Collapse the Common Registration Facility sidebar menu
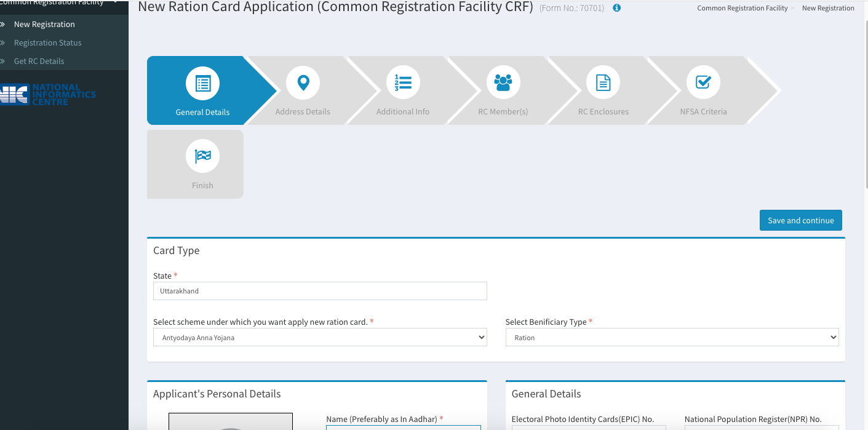Image resolution: width=868 pixels, height=430 pixels. point(115,3)
